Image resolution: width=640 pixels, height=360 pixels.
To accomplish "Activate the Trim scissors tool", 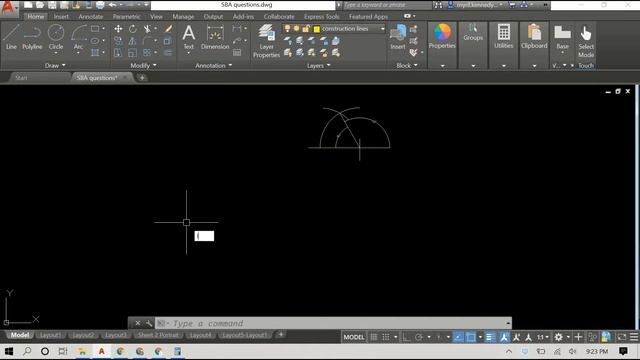I will pyautogui.click(x=147, y=29).
